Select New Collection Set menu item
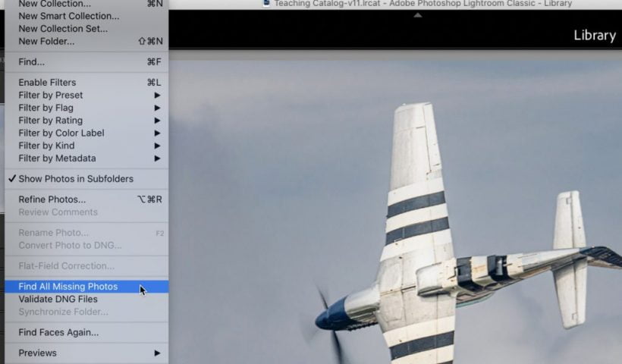This screenshot has height=364, width=622. tap(63, 29)
